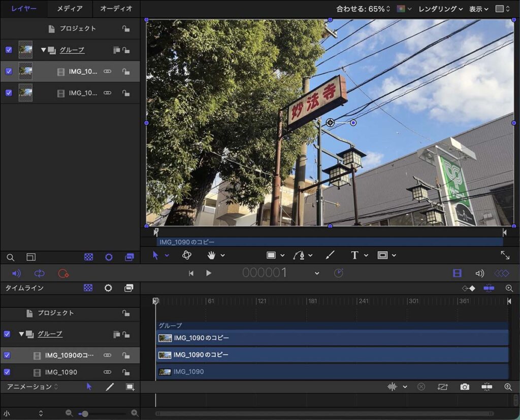Click the timeline zoom slider handle
520x420 pixels.
(x=85, y=413)
